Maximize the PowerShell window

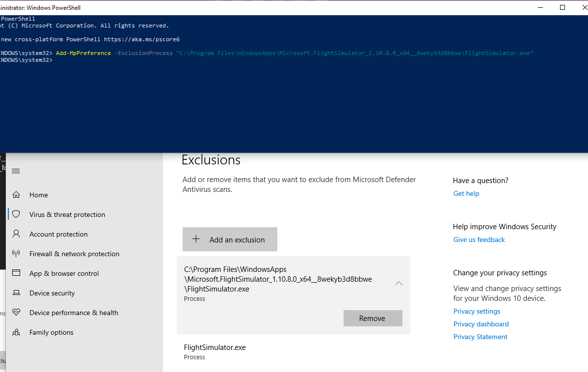point(562,7)
